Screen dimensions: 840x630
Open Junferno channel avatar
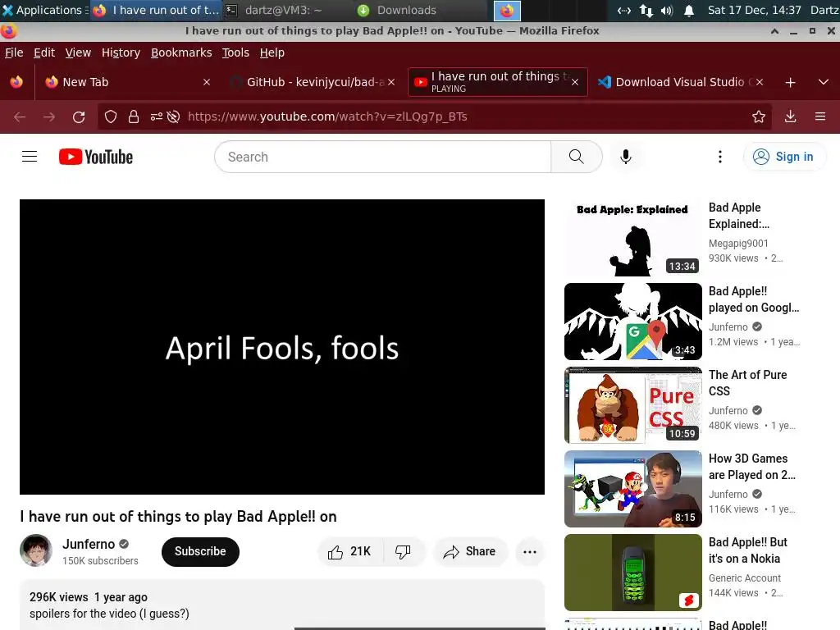(x=36, y=550)
